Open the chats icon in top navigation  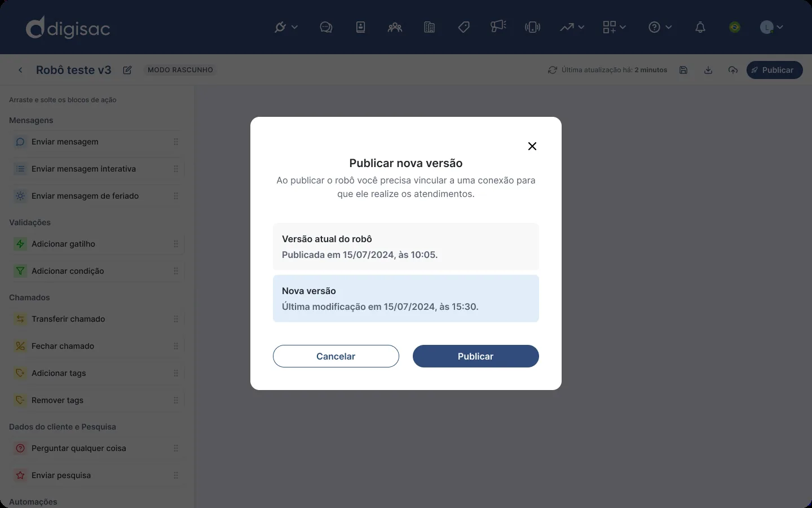[x=326, y=27]
